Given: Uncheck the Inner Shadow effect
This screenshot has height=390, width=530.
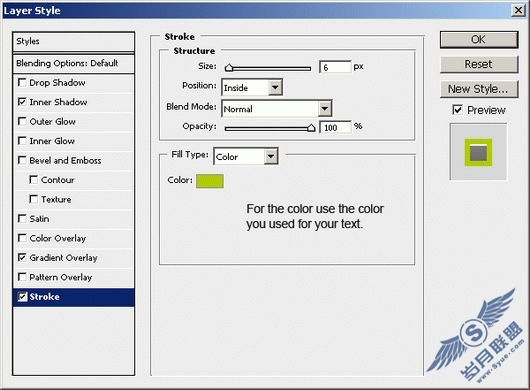Looking at the screenshot, I should [22, 102].
